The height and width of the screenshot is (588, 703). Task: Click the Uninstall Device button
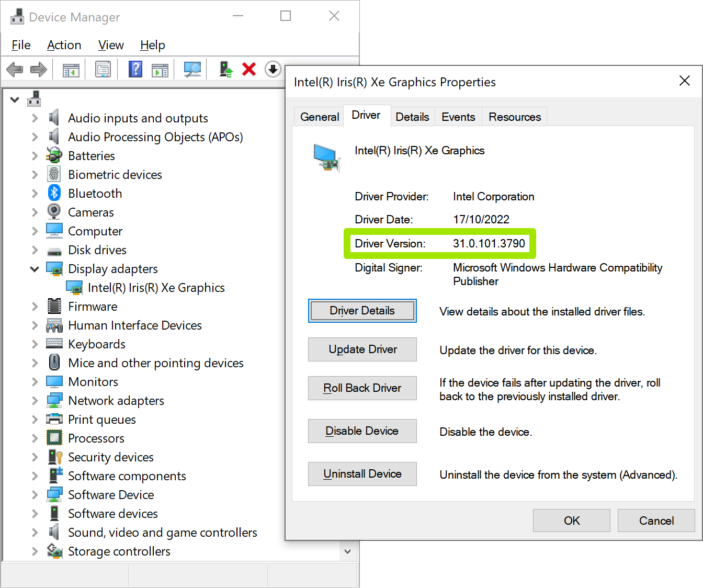362,474
